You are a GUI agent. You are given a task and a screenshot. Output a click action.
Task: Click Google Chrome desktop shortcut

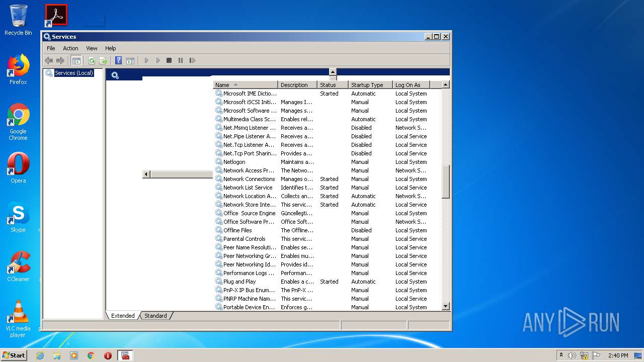click(18, 122)
